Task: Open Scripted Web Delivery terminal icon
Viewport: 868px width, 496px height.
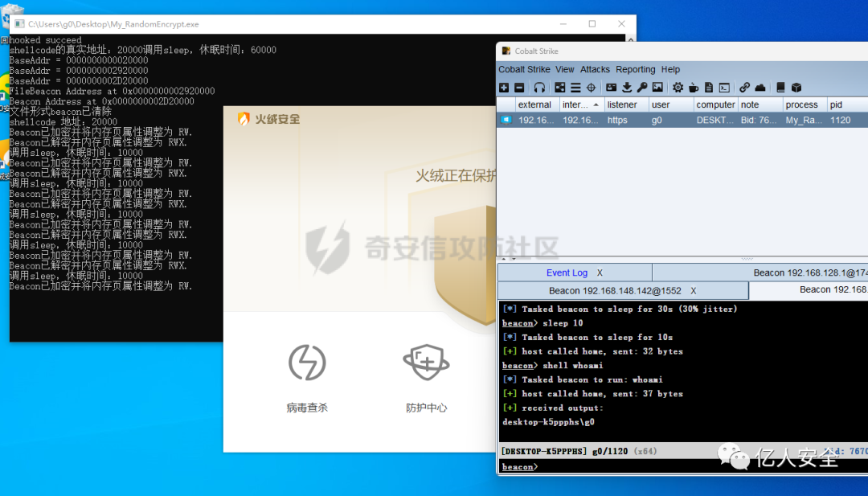Action: pos(724,88)
